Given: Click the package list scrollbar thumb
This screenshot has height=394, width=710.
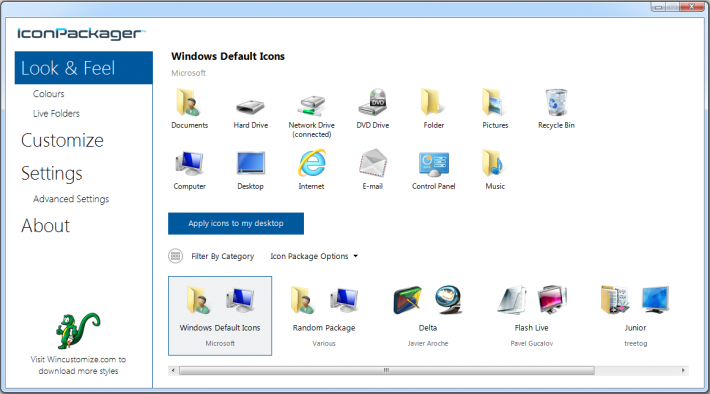Looking at the screenshot, I should pyautogui.click(x=387, y=370).
